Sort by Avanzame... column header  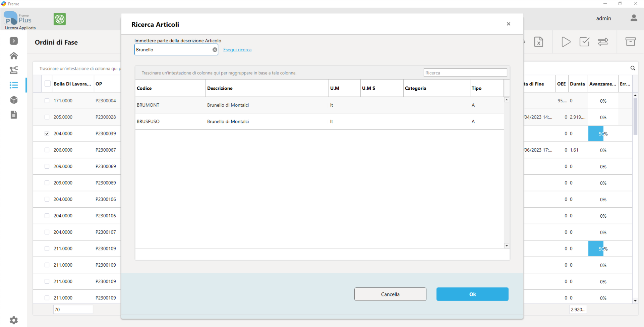click(603, 84)
